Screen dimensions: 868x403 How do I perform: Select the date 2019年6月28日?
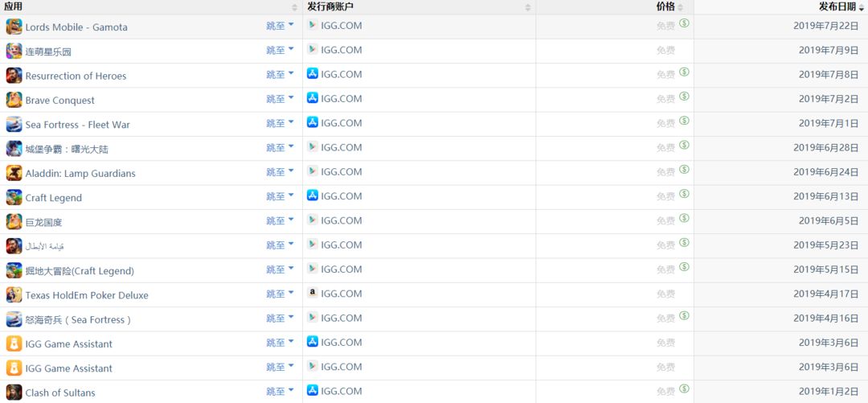[825, 147]
